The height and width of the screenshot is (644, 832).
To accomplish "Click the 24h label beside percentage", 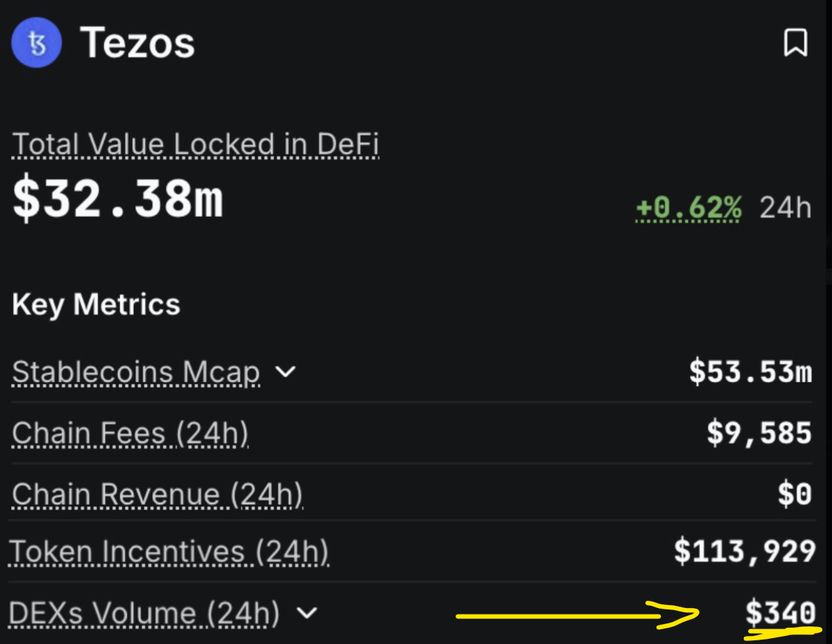I will (x=785, y=208).
